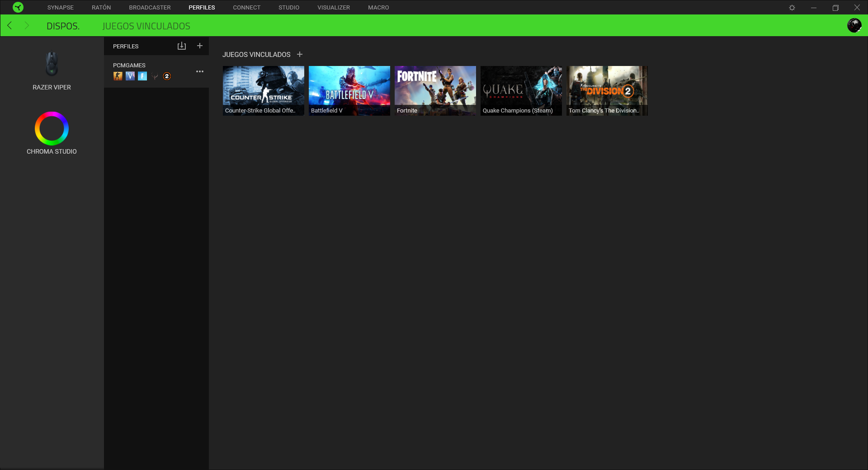868x470 pixels.
Task: Open the BROADCASTER tab
Action: 150,8
